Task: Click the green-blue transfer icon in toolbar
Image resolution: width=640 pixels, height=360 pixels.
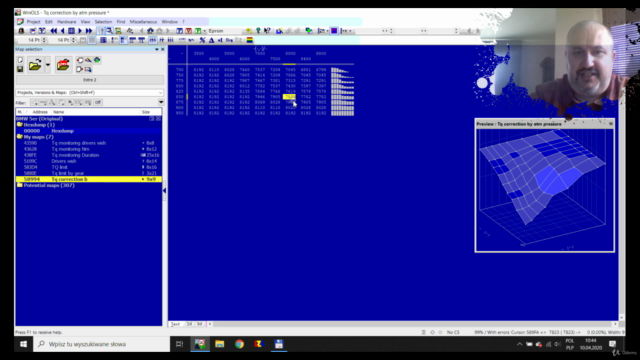Action: pos(309,31)
